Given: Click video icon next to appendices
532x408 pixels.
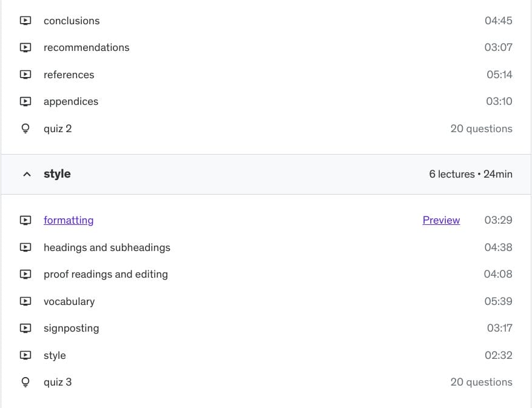Looking at the screenshot, I should pyautogui.click(x=25, y=102).
